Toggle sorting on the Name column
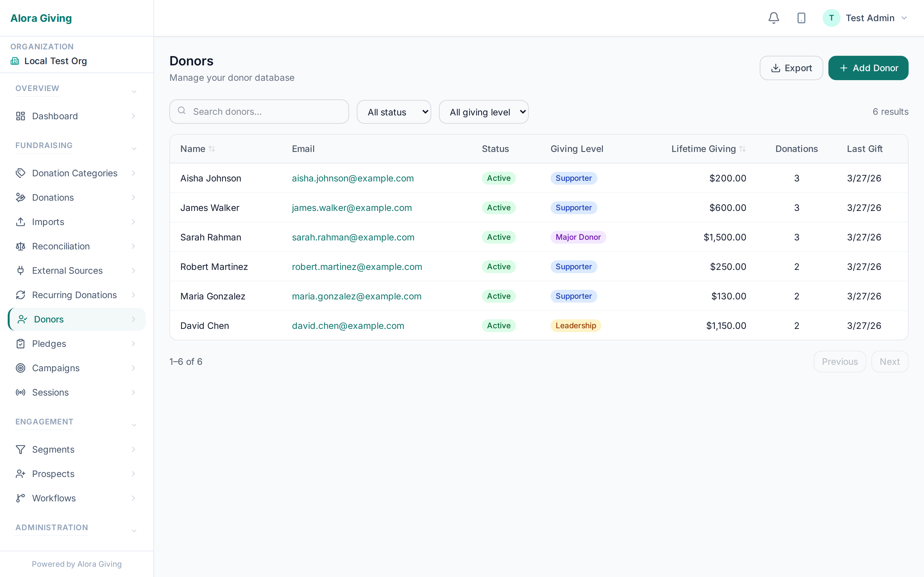 point(212,148)
